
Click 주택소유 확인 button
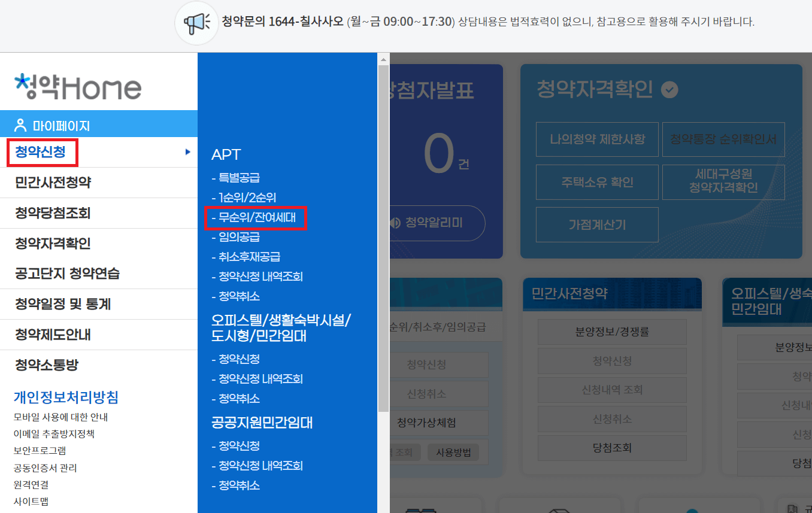point(597,182)
